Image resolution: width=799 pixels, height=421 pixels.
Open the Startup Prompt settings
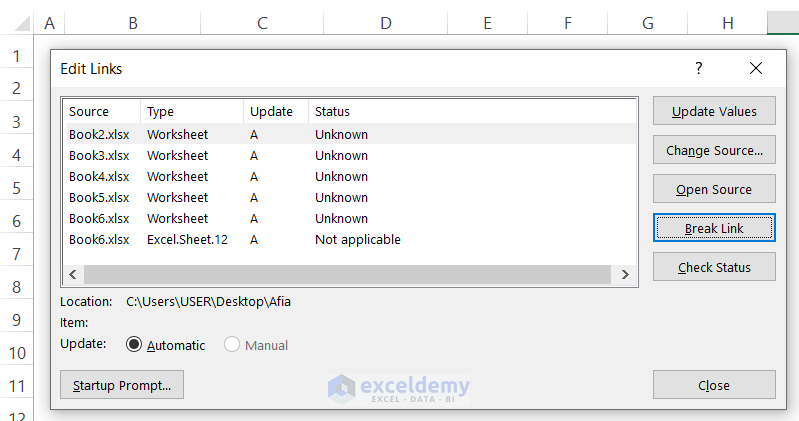click(x=122, y=385)
